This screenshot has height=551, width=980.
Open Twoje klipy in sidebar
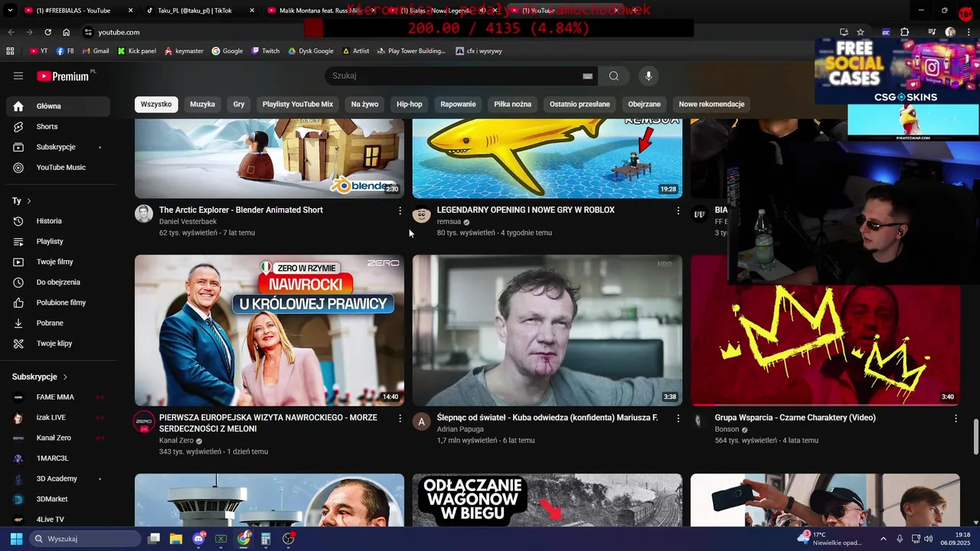pyautogui.click(x=58, y=344)
